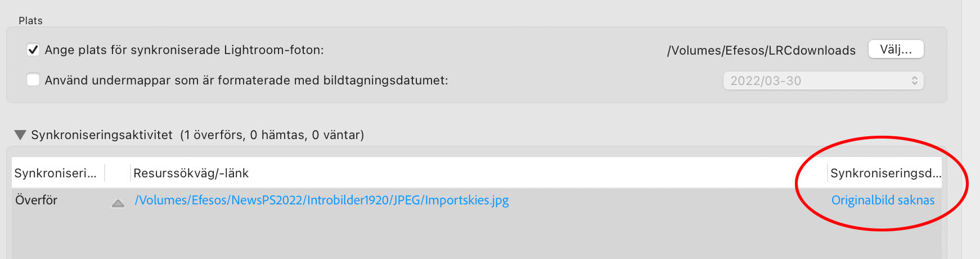Viewport: 980px width, 259px height.
Task: Click the date format dropdown's up-down arrows
Action: tap(914, 81)
